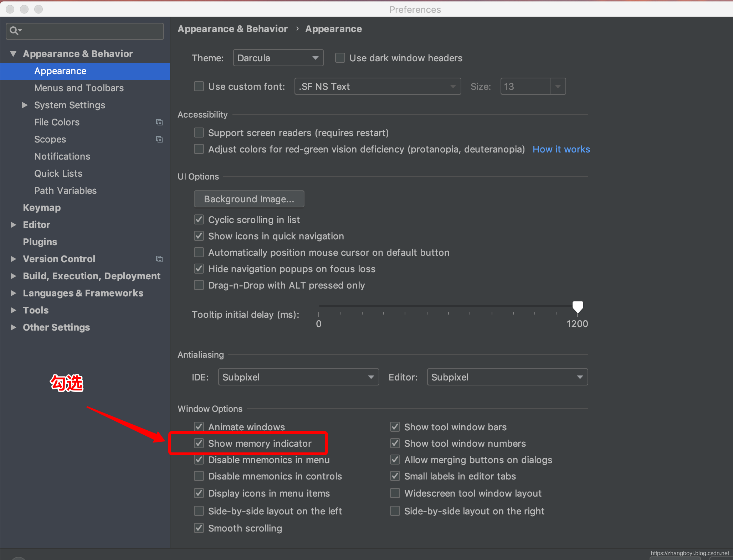Expand the Build, Execution, Deployment section
This screenshot has width=733, height=560.
(x=13, y=276)
